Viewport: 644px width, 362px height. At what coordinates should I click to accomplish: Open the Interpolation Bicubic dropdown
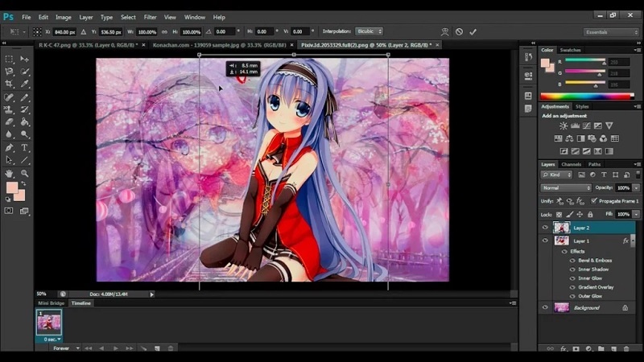369,31
